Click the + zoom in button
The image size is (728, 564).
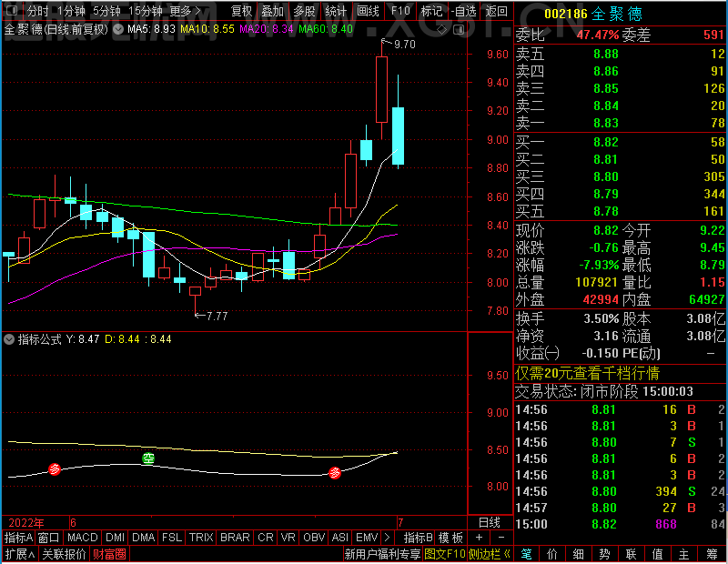coord(479,538)
